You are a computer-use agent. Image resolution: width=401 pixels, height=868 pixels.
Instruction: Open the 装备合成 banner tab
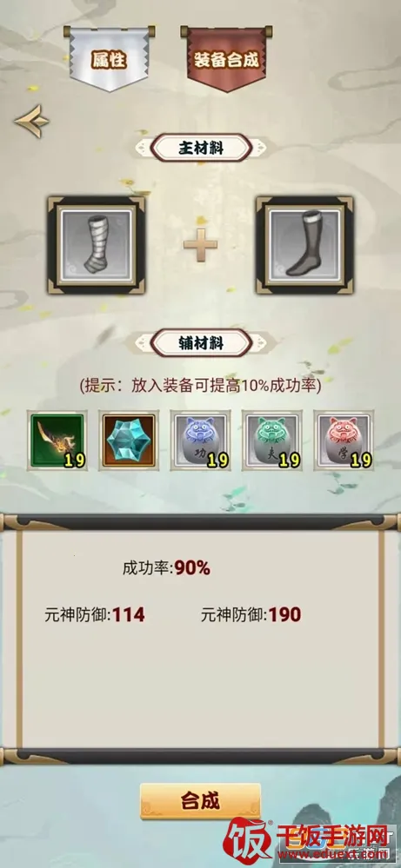[x=226, y=59]
